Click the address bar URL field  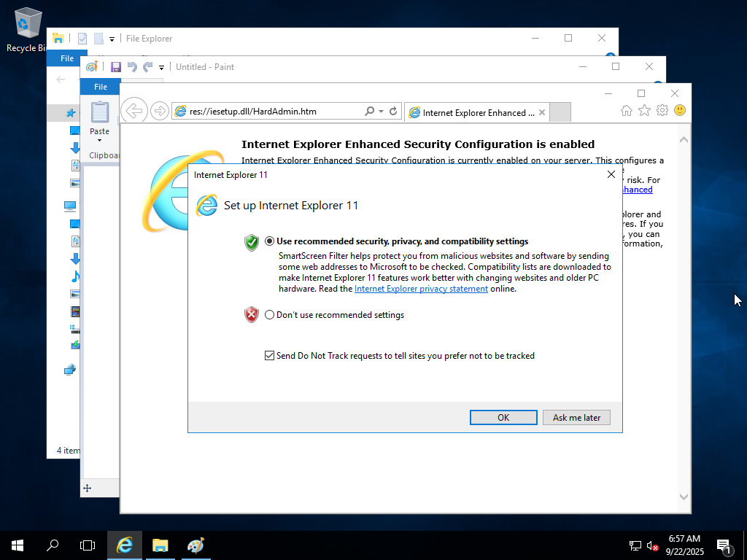pos(274,112)
